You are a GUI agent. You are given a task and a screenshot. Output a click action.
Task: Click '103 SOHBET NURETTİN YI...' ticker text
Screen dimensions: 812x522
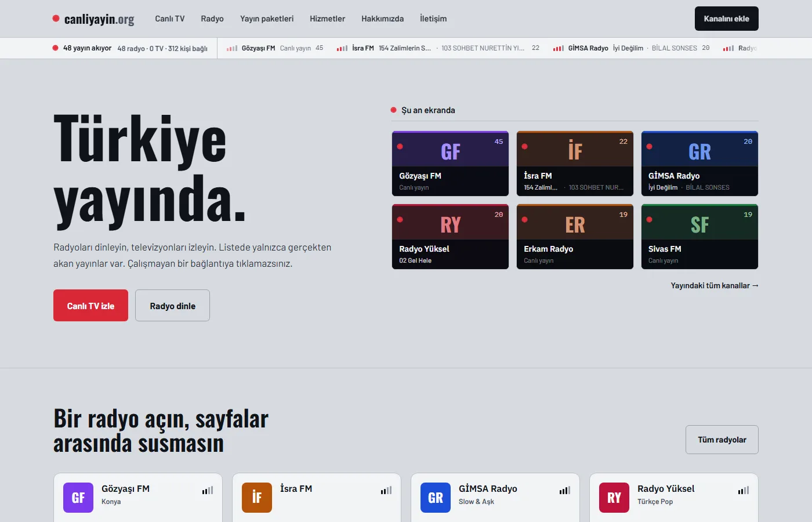coord(483,48)
